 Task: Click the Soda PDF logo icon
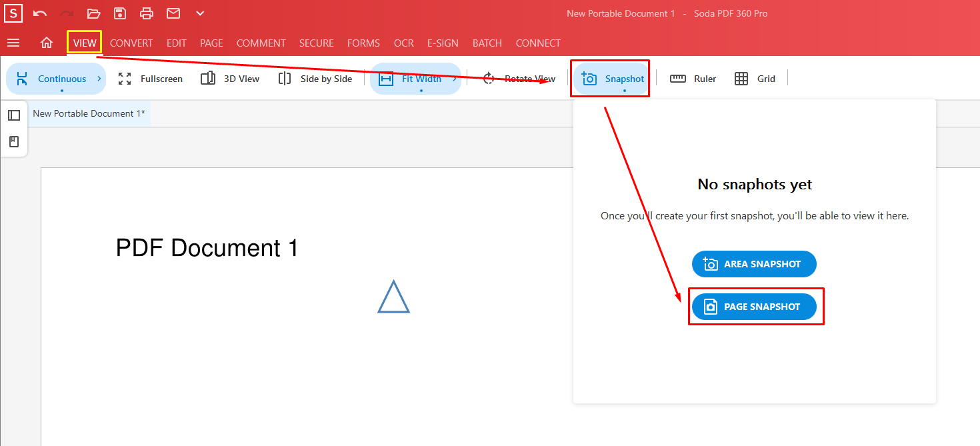13,13
